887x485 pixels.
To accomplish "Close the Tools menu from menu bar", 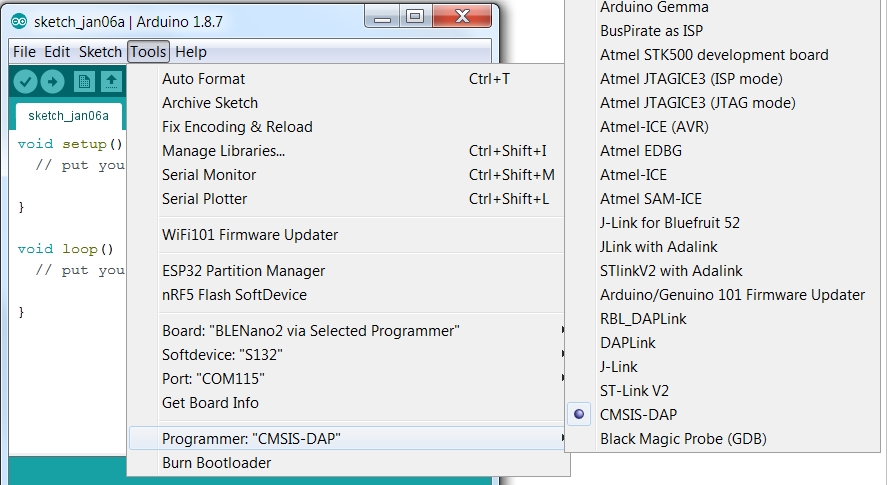I will [148, 52].
